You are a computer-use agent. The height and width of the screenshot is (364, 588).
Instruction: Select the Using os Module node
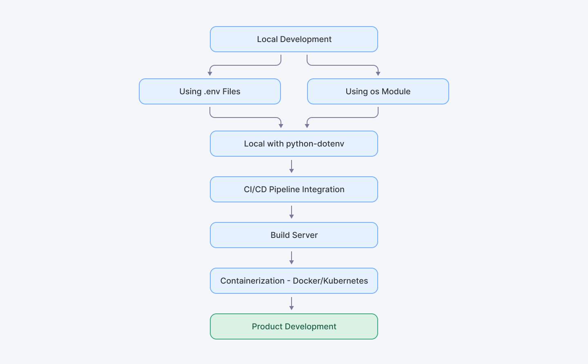378,91
